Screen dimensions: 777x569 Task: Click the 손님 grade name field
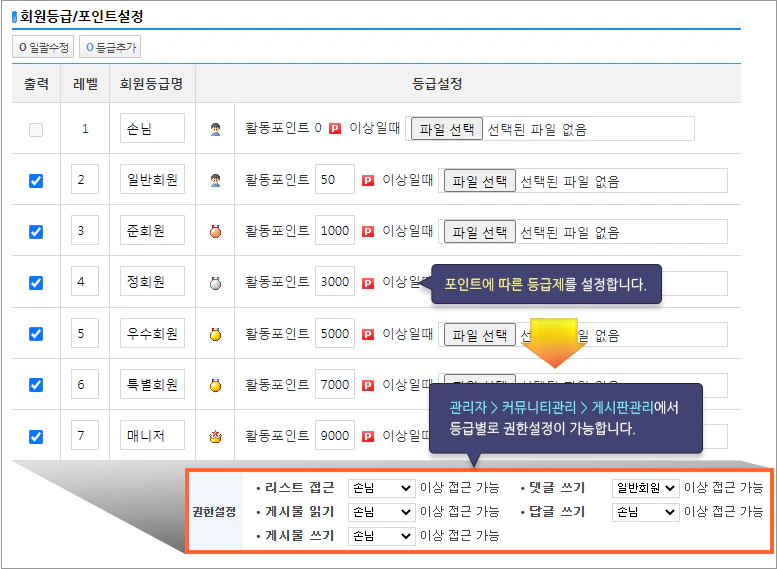tap(152, 128)
